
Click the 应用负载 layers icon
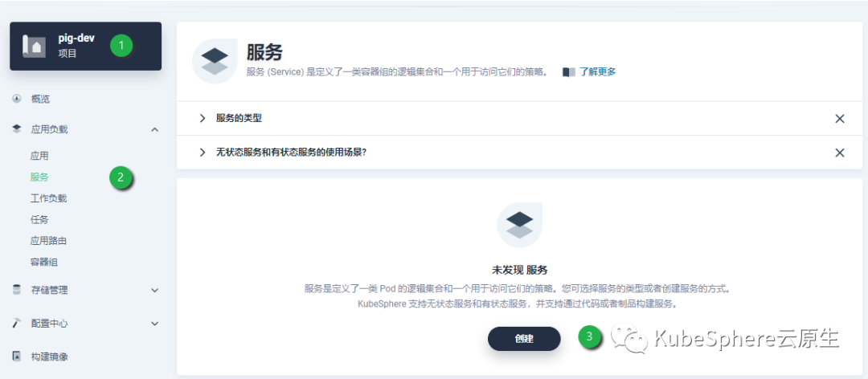point(16,129)
